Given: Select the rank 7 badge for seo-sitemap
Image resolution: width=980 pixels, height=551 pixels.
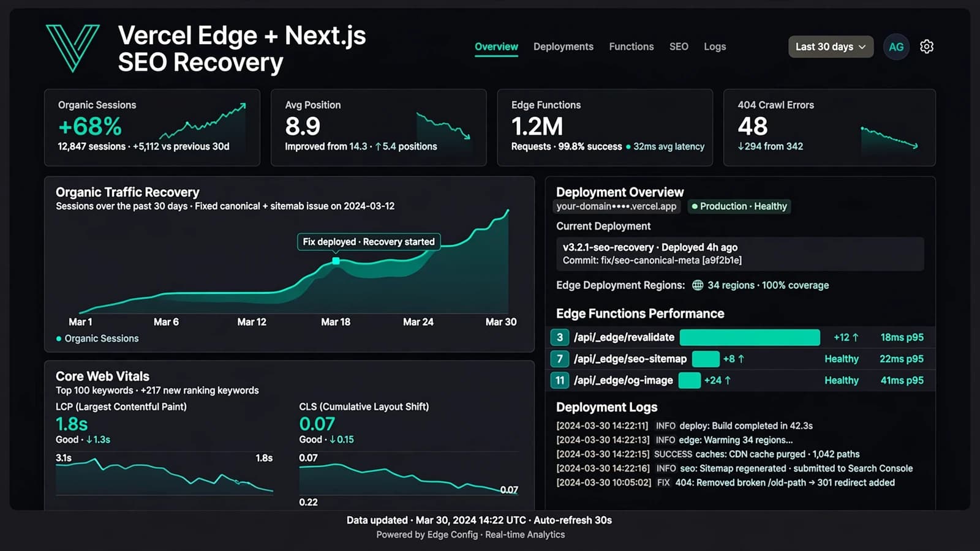Looking at the screenshot, I should coord(560,359).
